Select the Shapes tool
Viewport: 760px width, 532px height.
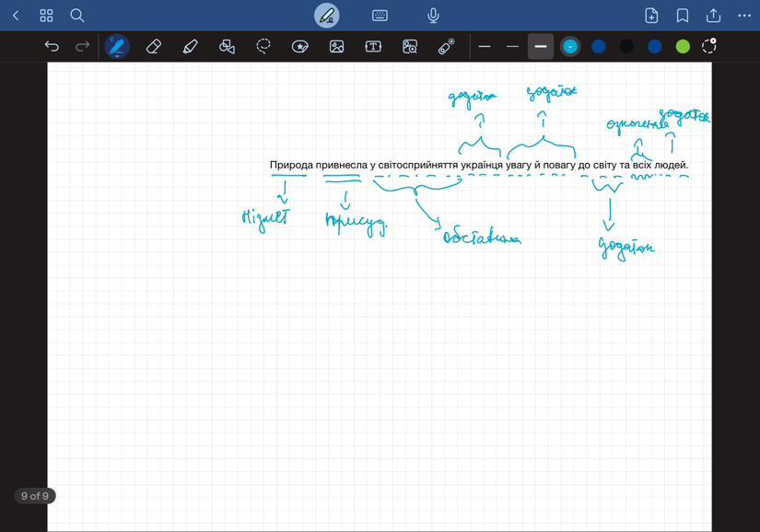coord(227,46)
